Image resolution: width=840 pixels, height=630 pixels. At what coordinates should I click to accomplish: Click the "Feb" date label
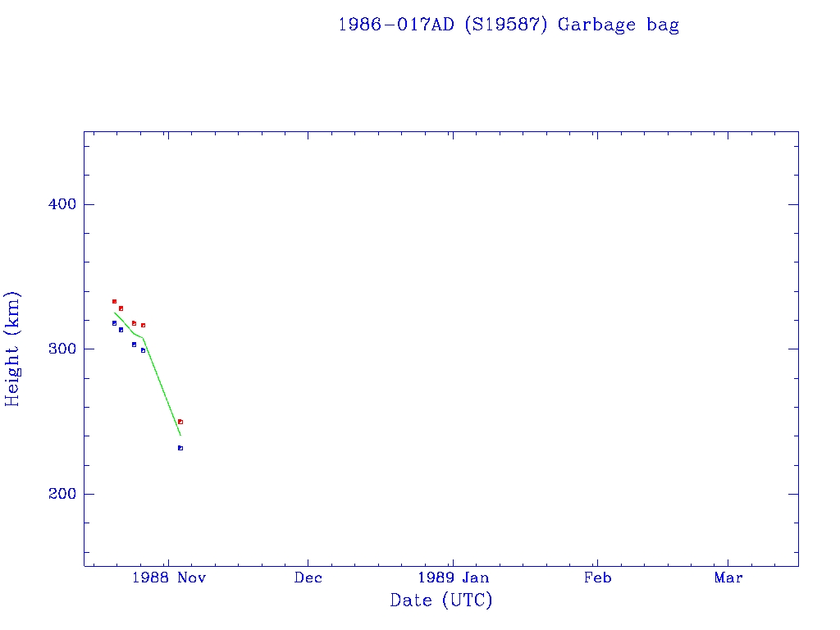pyautogui.click(x=597, y=577)
